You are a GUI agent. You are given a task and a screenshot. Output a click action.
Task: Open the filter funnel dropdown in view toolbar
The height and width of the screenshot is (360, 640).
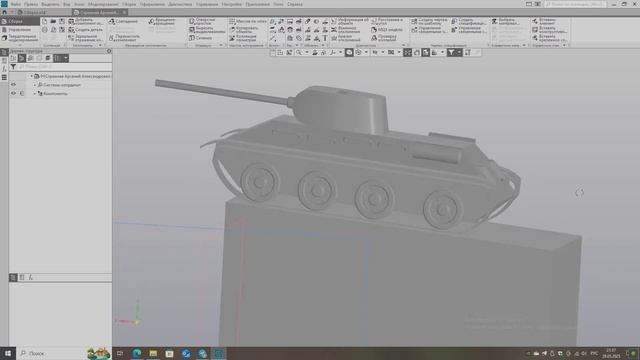(459, 52)
